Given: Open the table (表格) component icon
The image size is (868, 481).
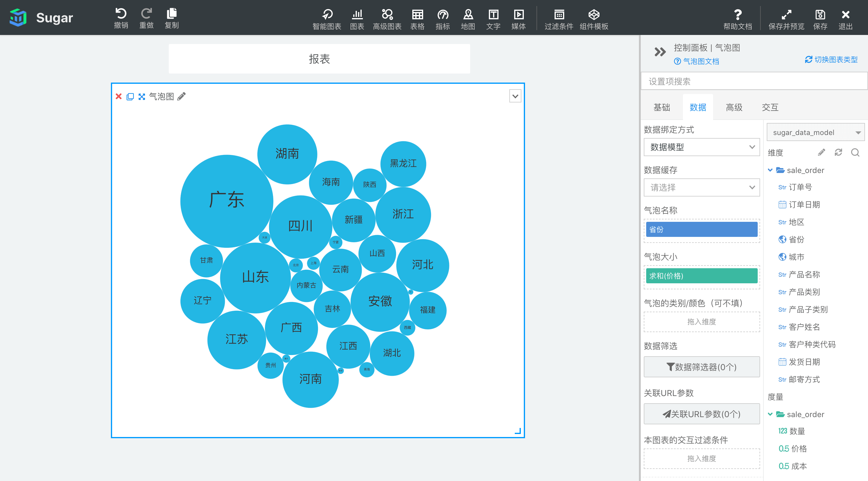Looking at the screenshot, I should click(417, 14).
